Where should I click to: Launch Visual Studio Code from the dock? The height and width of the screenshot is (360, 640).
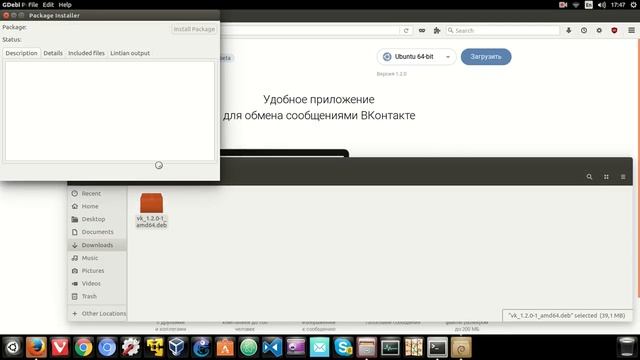pyautogui.click(x=272, y=347)
